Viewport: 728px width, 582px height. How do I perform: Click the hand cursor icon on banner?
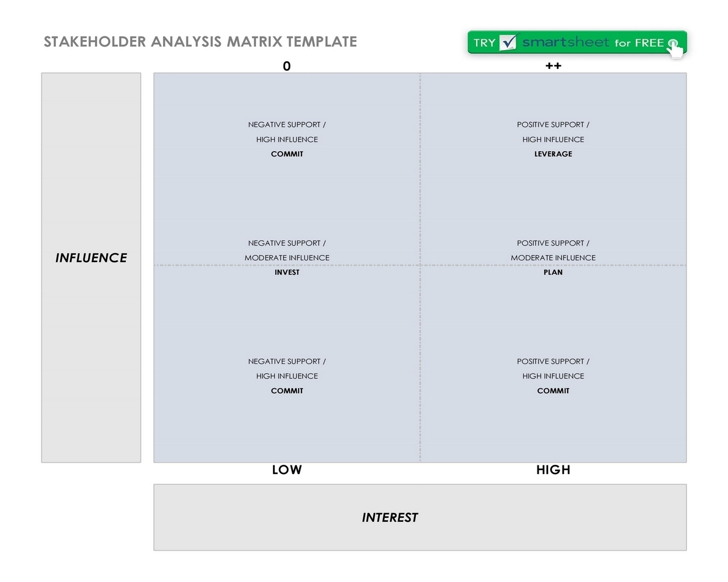(x=674, y=48)
